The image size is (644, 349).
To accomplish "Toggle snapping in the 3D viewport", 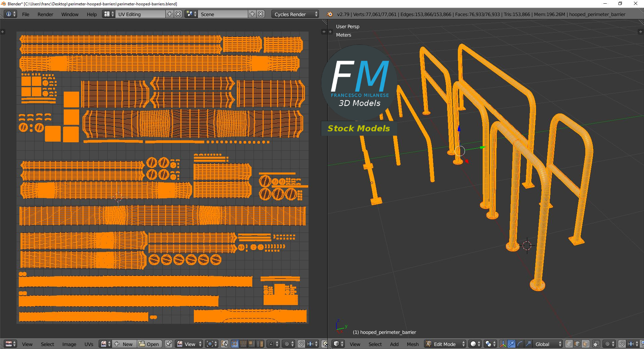I will tap(622, 344).
